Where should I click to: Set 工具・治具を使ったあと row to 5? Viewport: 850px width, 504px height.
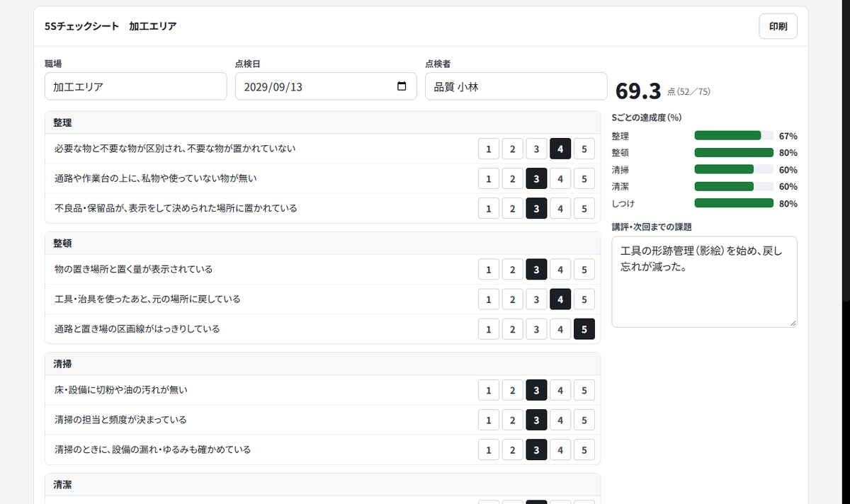click(x=584, y=299)
